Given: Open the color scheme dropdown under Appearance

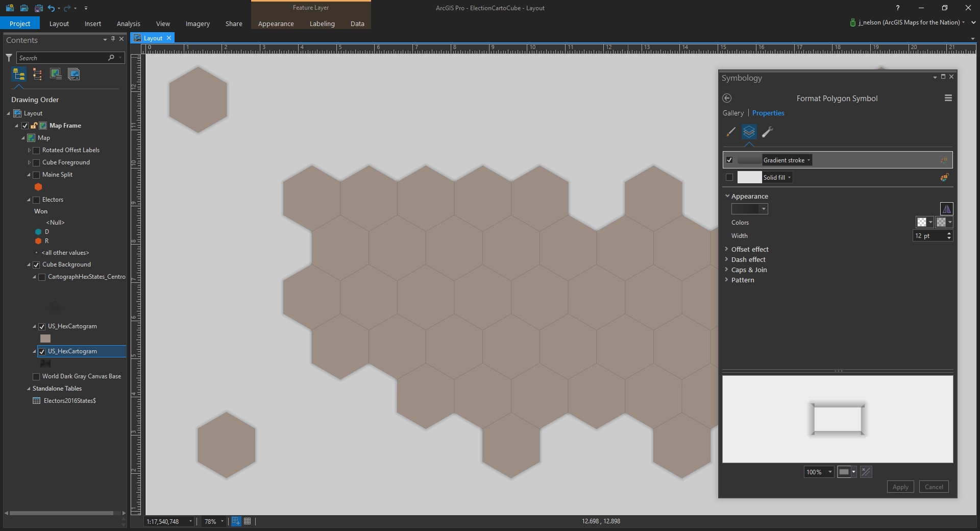Looking at the screenshot, I should coord(749,209).
